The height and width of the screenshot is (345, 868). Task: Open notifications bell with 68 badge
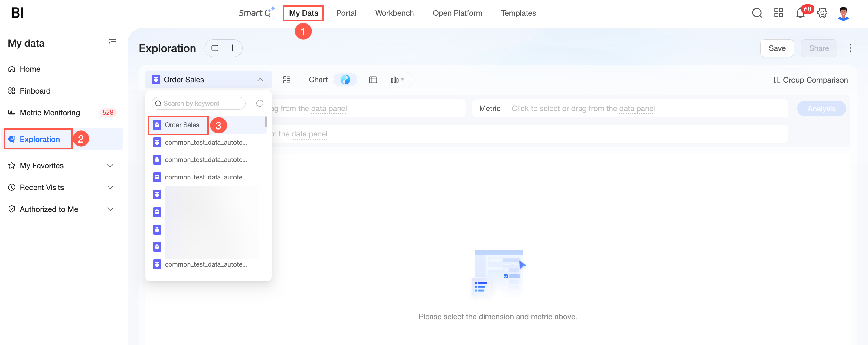click(801, 13)
